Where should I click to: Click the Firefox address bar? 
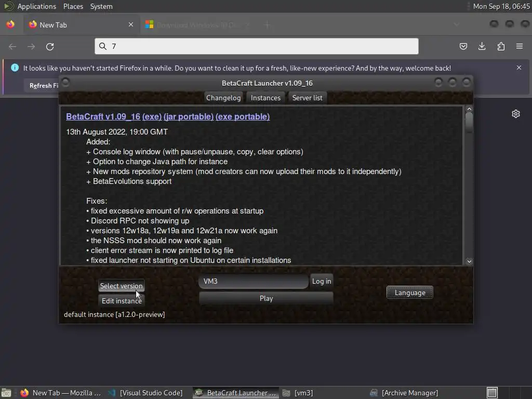(257, 46)
